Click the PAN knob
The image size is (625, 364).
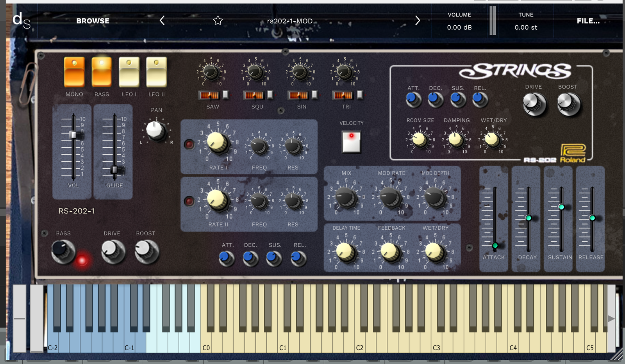tap(155, 130)
